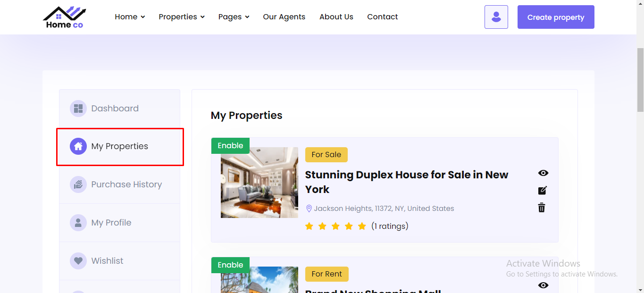Open the user account icon button
644x293 pixels.
pyautogui.click(x=496, y=17)
